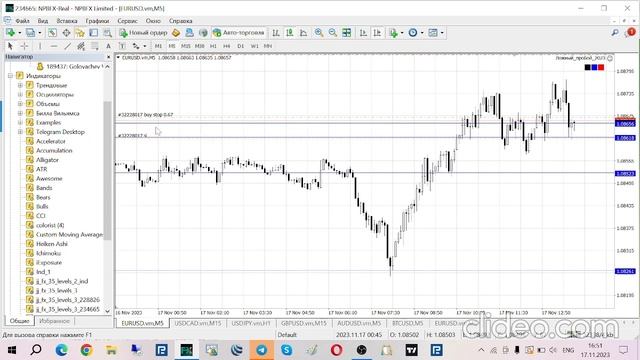
Task: Open the Profiles toolbar icon
Action: point(30,33)
